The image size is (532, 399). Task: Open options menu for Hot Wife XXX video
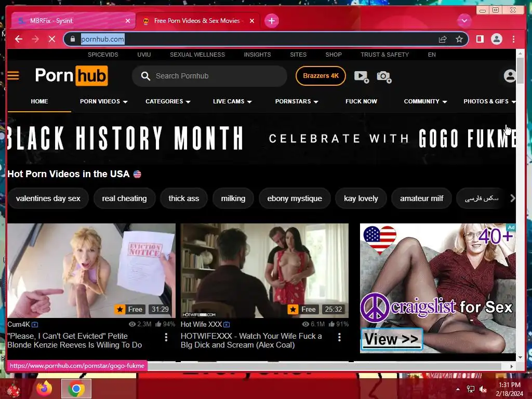pos(339,337)
